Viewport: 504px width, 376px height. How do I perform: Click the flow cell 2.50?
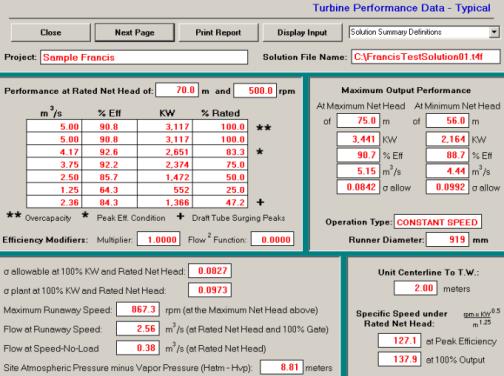click(54, 177)
